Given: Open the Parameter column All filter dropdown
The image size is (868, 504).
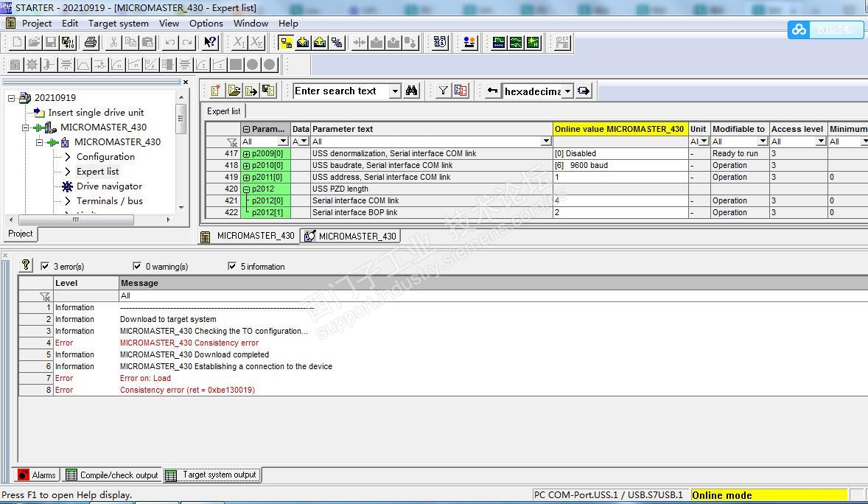Looking at the screenshot, I should (x=283, y=141).
